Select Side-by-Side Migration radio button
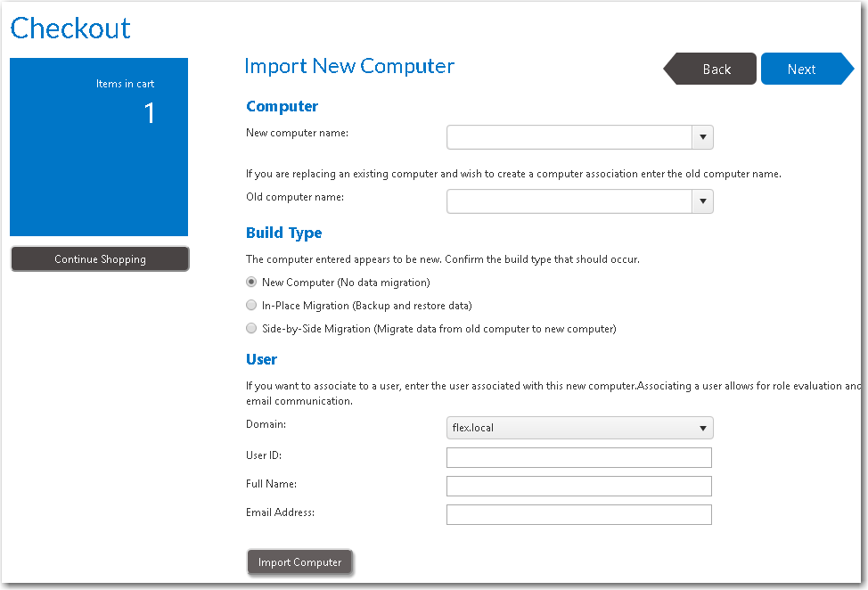Viewport: 868px width, 590px height. [x=251, y=329]
